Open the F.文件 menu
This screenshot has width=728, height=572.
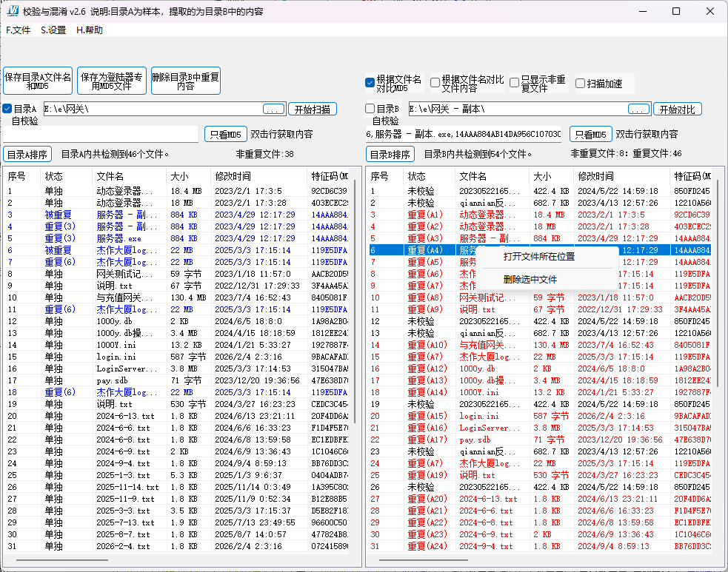[x=19, y=30]
